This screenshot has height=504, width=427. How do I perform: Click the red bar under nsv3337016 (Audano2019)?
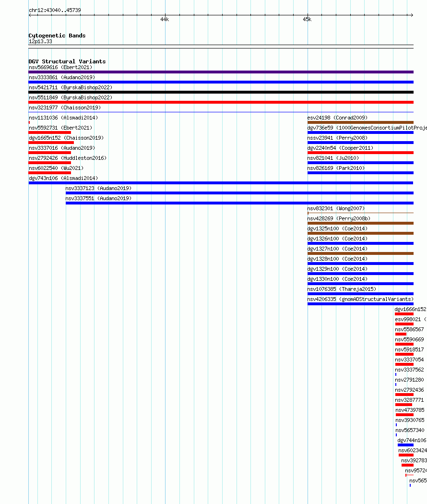tap(50, 153)
